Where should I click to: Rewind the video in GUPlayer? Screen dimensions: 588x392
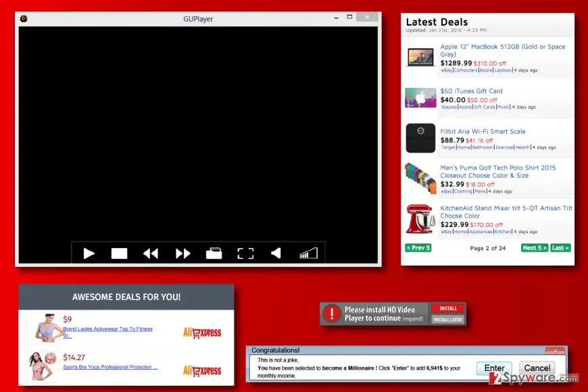click(x=151, y=254)
